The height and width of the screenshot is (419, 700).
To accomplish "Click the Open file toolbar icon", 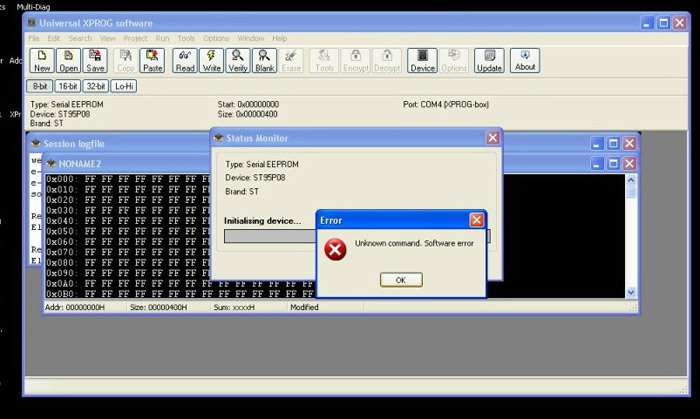I will pyautogui.click(x=68, y=61).
